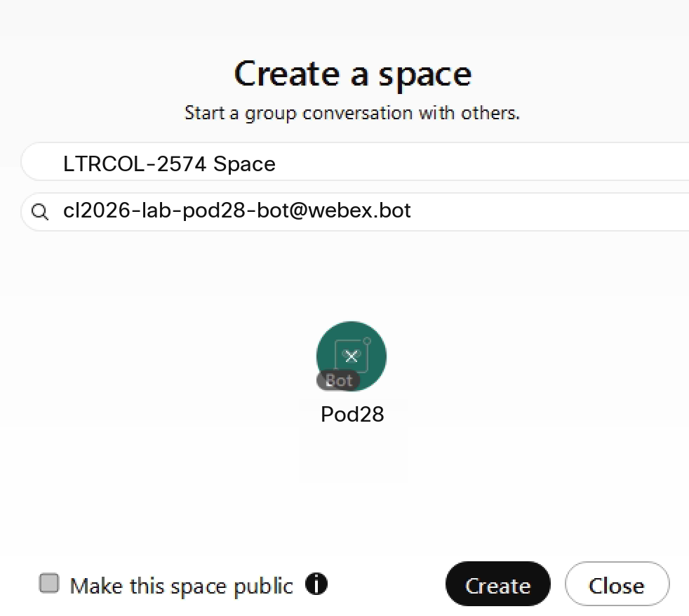Click the 'Create a space' heading
The height and width of the screenshot is (616, 689).
point(352,74)
